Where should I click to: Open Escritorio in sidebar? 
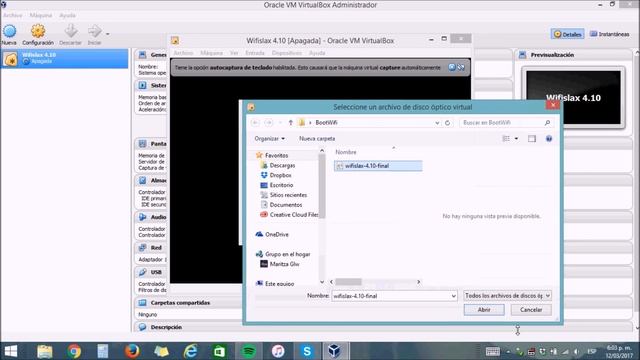281,185
